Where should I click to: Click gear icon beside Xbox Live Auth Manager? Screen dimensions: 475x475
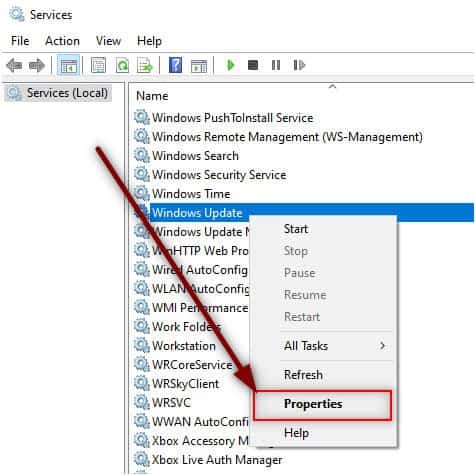pos(142,459)
